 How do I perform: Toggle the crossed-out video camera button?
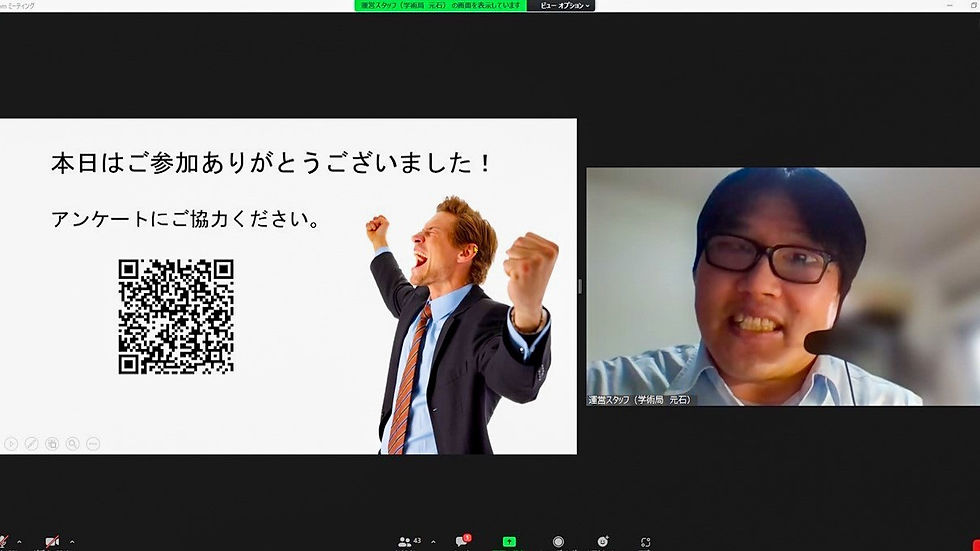point(52,542)
